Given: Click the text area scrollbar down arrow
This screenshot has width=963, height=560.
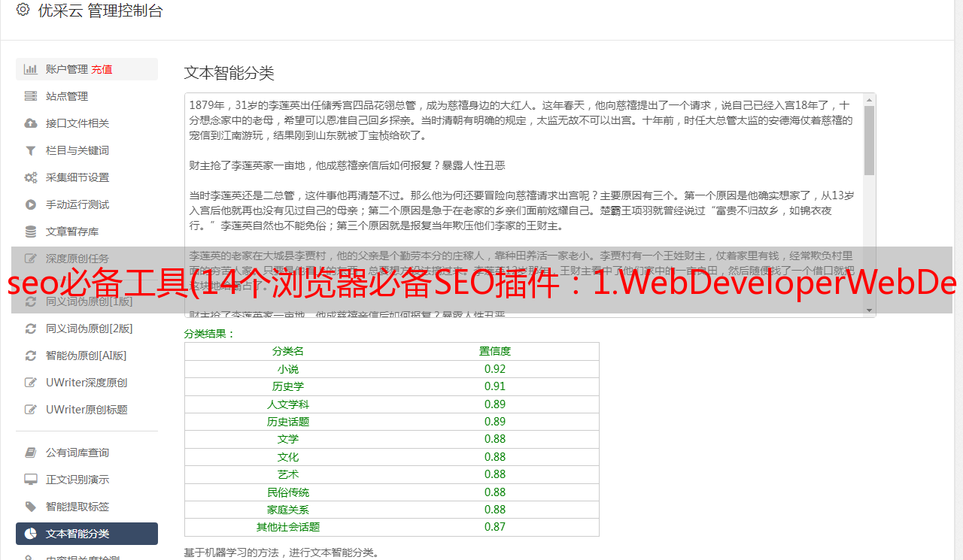Looking at the screenshot, I should [x=870, y=310].
